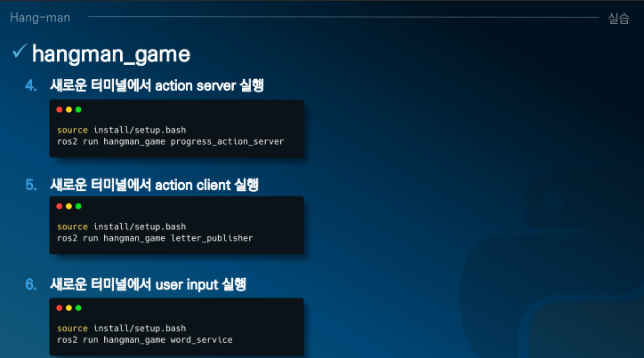Click the hangman_game heading
Viewport: 644px width, 358px height.
coord(111,54)
